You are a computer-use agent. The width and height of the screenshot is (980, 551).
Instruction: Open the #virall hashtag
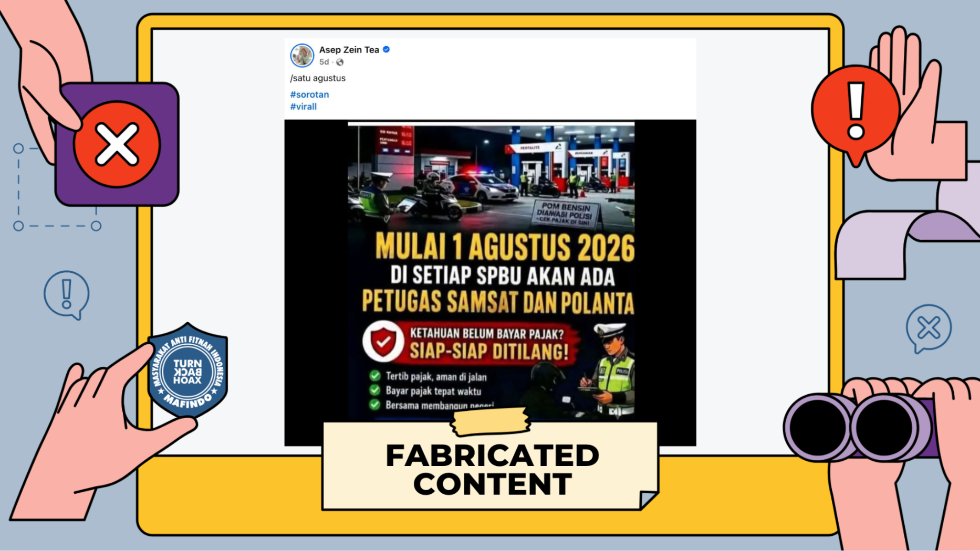[303, 107]
